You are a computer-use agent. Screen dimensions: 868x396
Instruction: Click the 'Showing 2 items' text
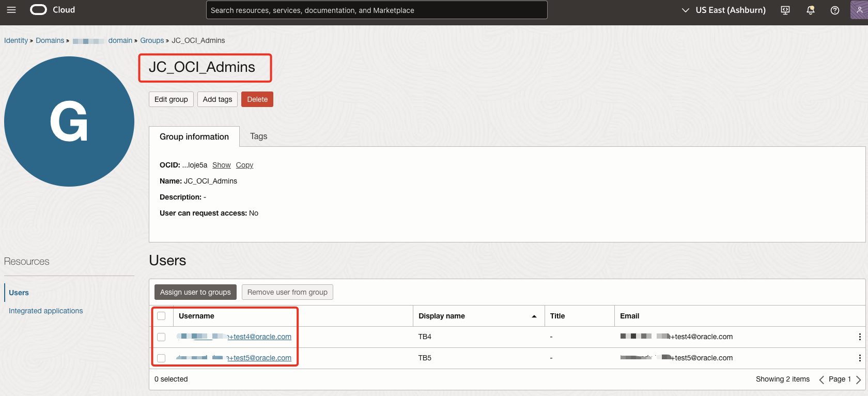(783, 379)
